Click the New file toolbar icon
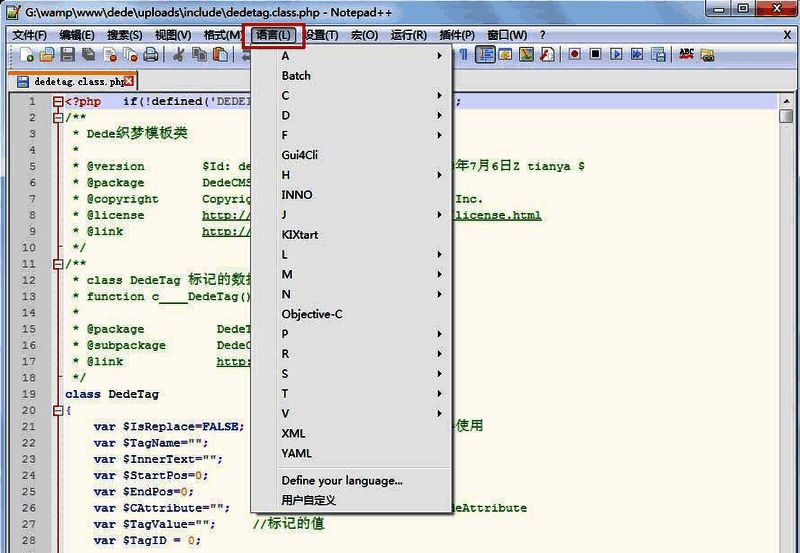Screen dimensions: 800x553 click(x=27, y=55)
